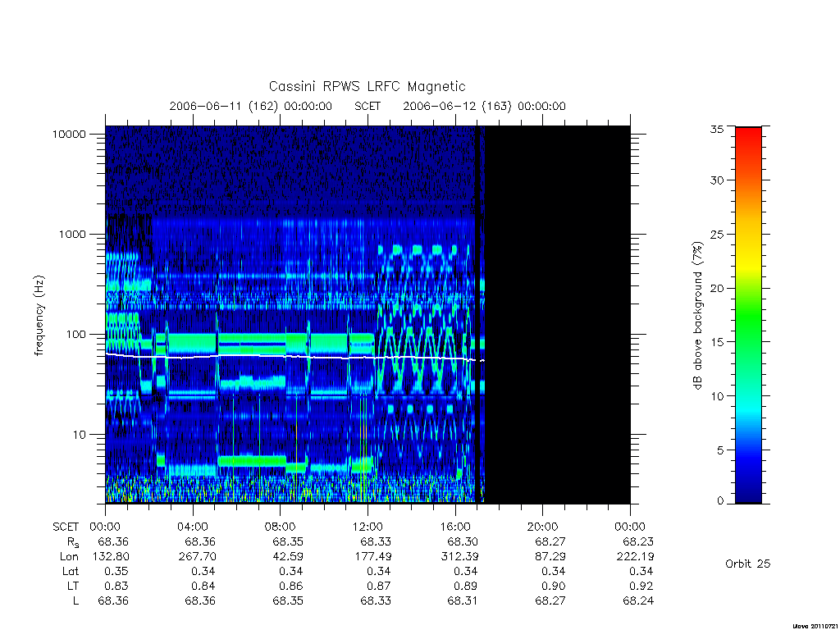Click the 'Rs' row label below the plot
This screenshot has height=630, width=840.
(73, 542)
